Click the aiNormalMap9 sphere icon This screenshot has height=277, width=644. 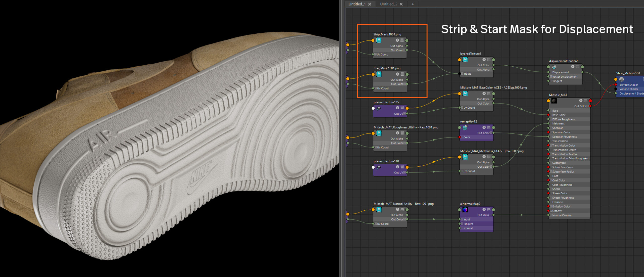465,210
